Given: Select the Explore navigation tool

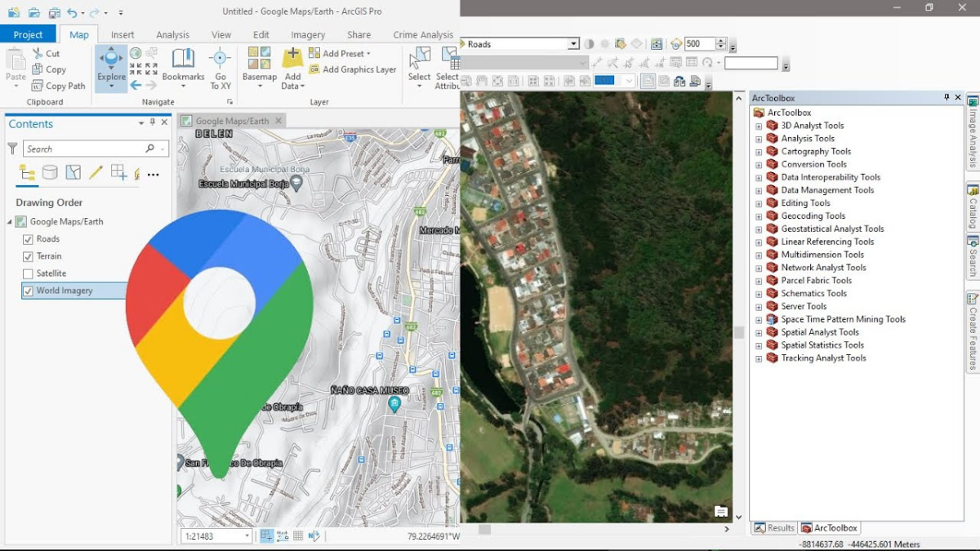Looking at the screenshot, I should (x=111, y=69).
